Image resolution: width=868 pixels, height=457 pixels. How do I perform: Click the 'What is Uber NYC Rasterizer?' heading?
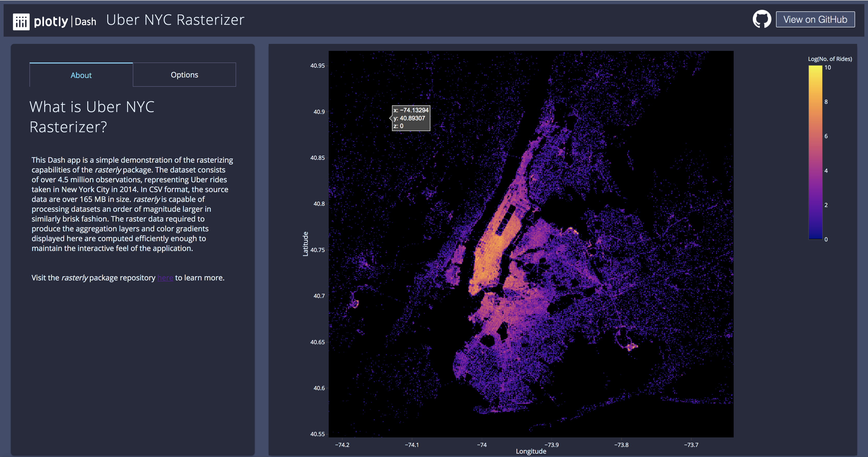click(92, 116)
